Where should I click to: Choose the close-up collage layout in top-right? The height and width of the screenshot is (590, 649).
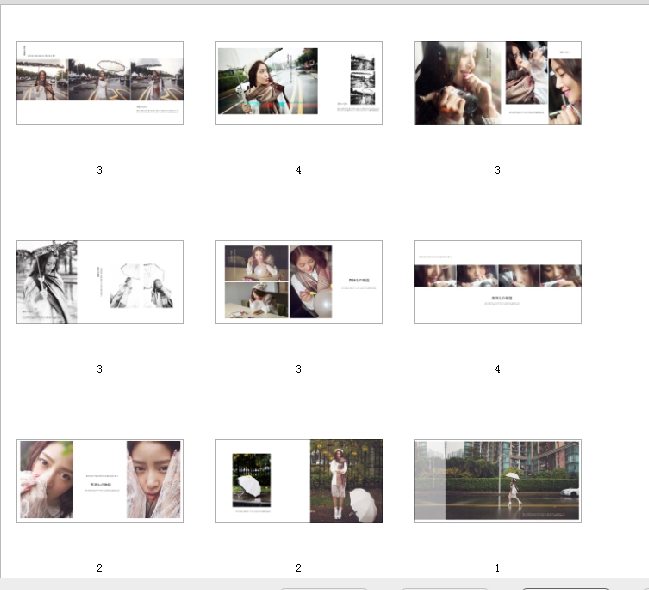coord(498,83)
